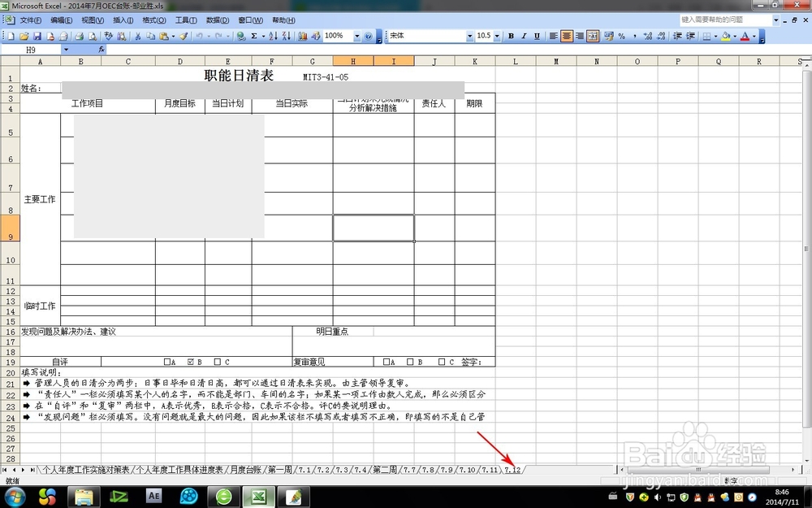Image resolution: width=812 pixels, height=508 pixels.
Task: Apply percent style formatting
Action: click(621, 36)
